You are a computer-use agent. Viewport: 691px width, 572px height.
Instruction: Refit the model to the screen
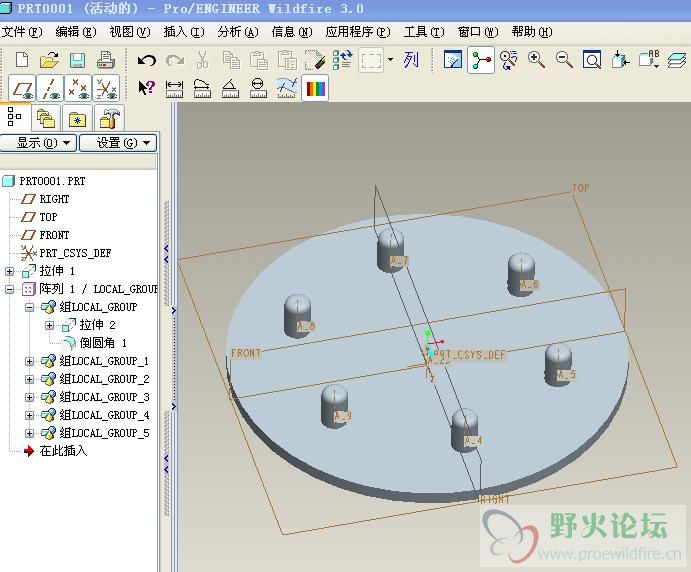pos(592,60)
